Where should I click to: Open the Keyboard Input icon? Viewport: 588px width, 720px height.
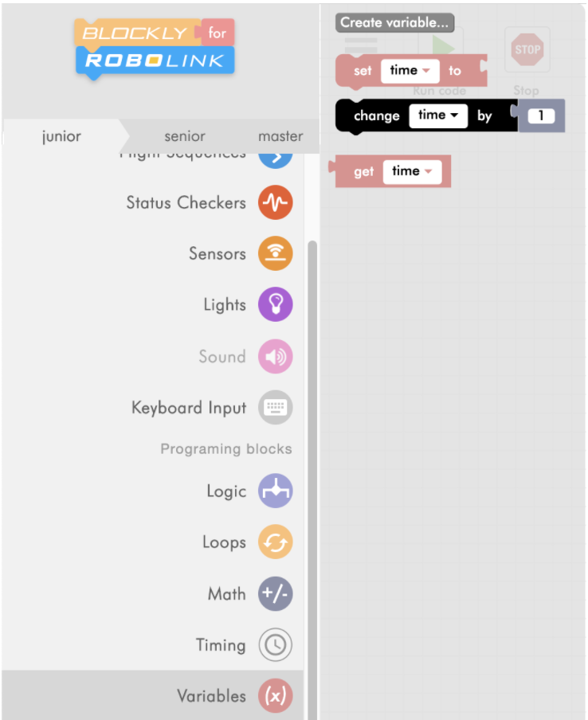pyautogui.click(x=275, y=407)
